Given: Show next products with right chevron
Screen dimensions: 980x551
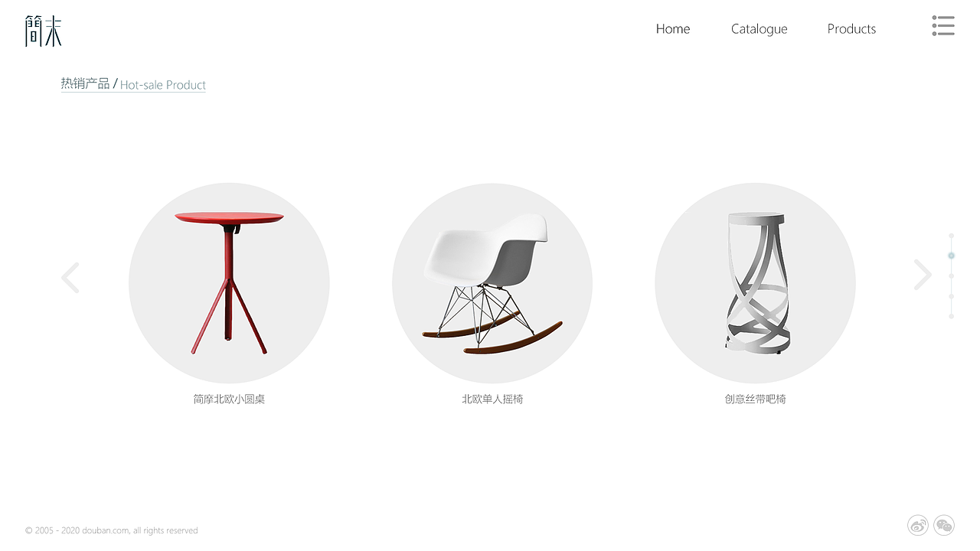Looking at the screenshot, I should (923, 275).
